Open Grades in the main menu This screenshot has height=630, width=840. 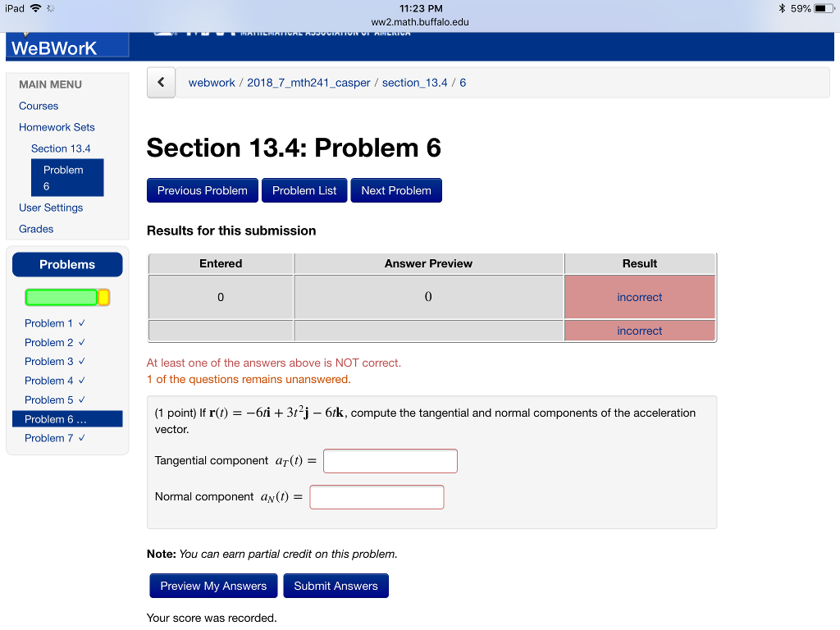point(36,229)
